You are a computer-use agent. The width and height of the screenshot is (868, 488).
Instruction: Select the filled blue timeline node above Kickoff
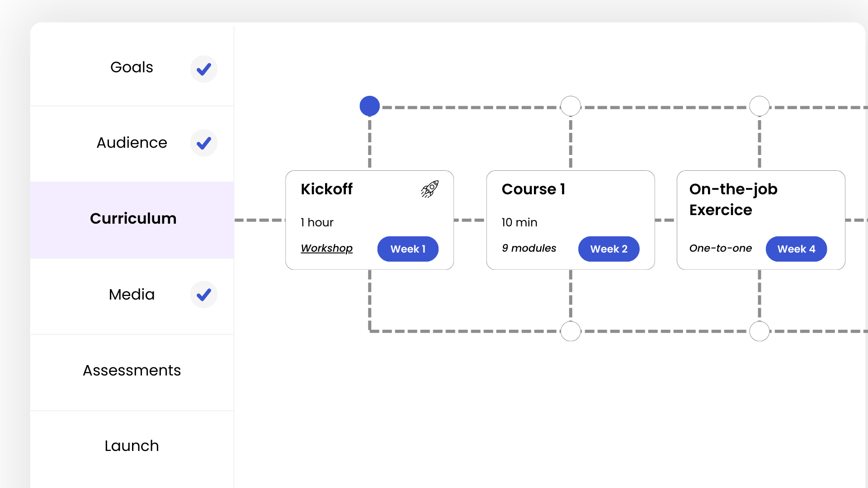369,106
